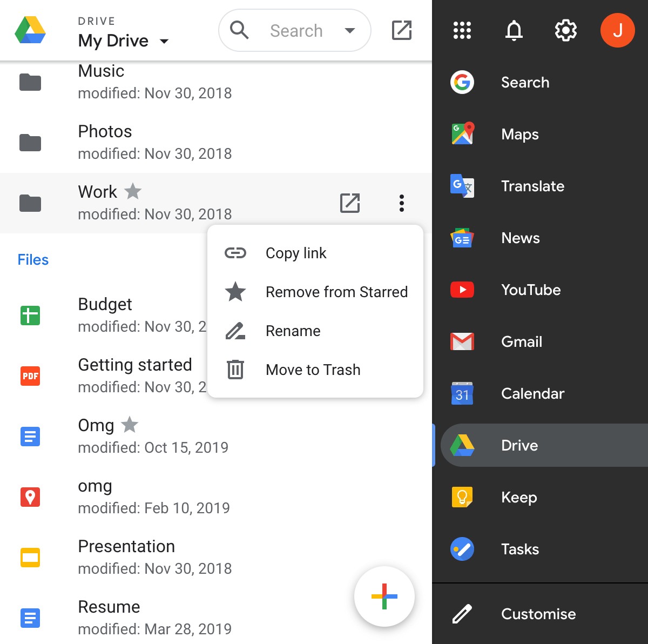Select Move to Trash from the menu
Screen dimensions: 648x644
pyautogui.click(x=313, y=370)
